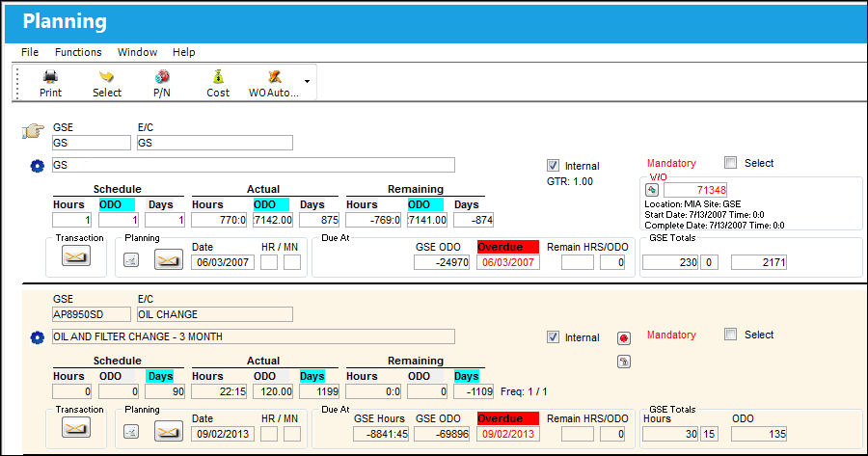Viewport: 868px width, 456px height.
Task: Click the Freq: 1 / 1 text
Action: coord(524,391)
